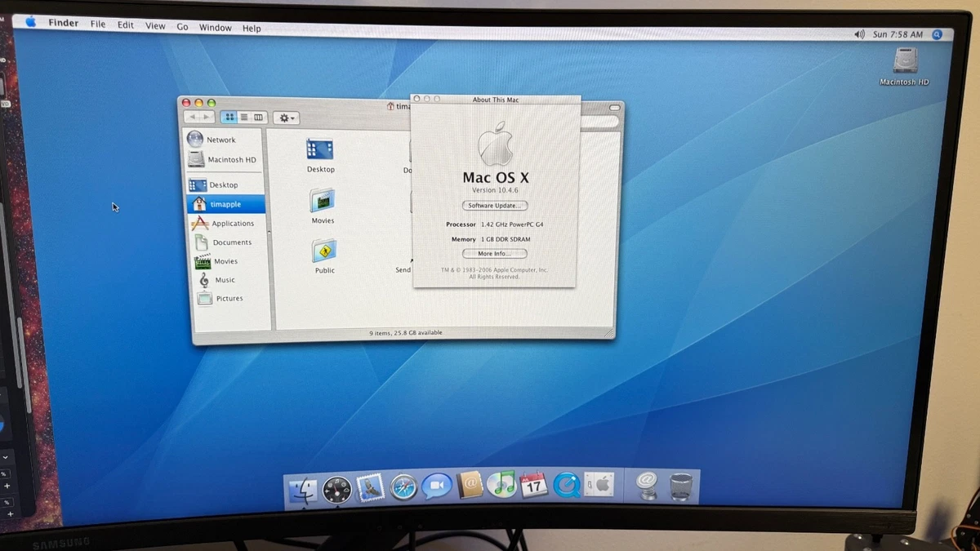This screenshot has height=551, width=980.
Task: Click the Finder window resize grip
Action: click(x=608, y=333)
